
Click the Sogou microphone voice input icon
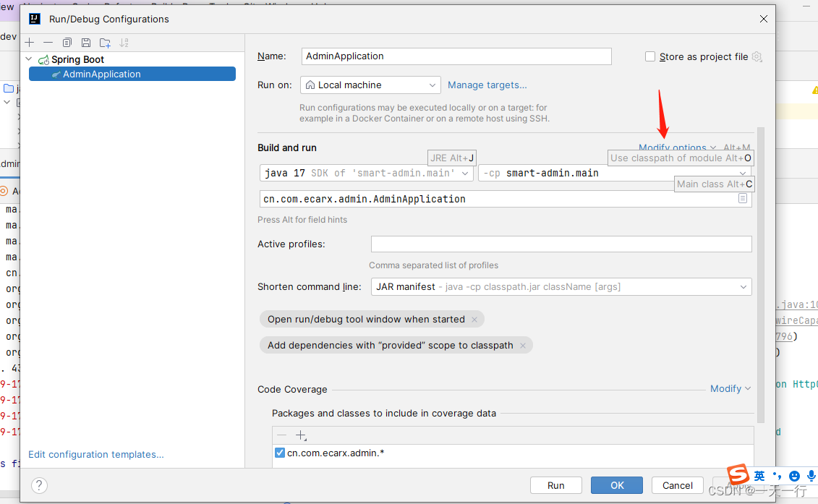[x=811, y=476]
